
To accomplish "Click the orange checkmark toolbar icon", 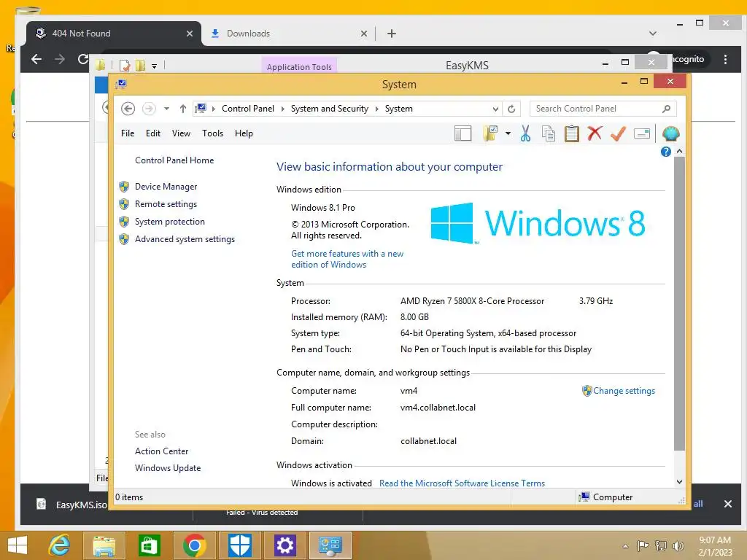I will click(618, 134).
